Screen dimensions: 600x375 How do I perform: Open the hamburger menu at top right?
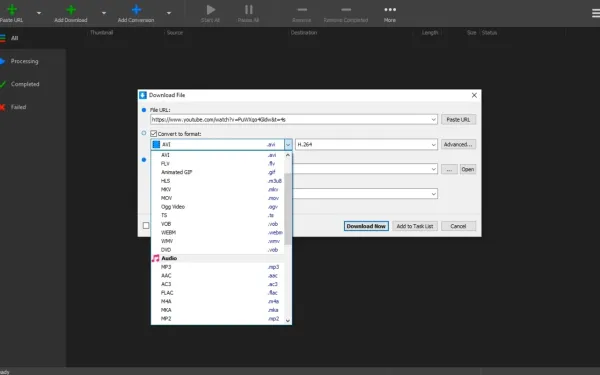click(596, 13)
